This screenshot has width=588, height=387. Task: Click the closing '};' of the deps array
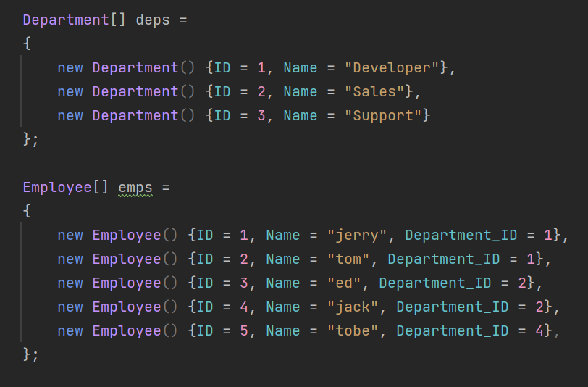pyautogui.click(x=30, y=140)
